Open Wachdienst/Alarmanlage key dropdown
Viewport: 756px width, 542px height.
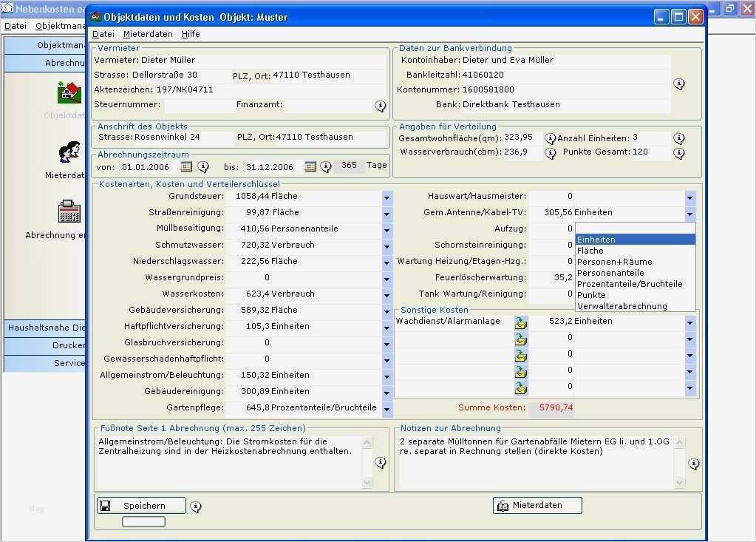pos(690,322)
